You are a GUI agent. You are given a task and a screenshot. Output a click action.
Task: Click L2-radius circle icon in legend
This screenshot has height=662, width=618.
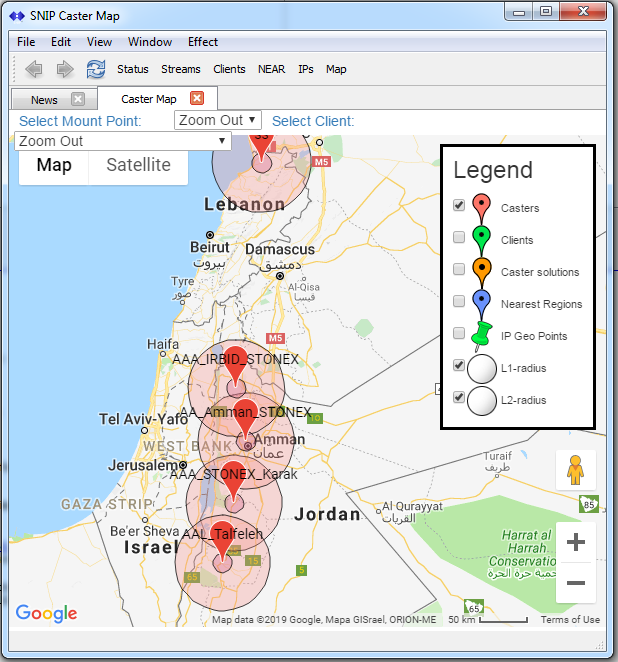tap(482, 401)
